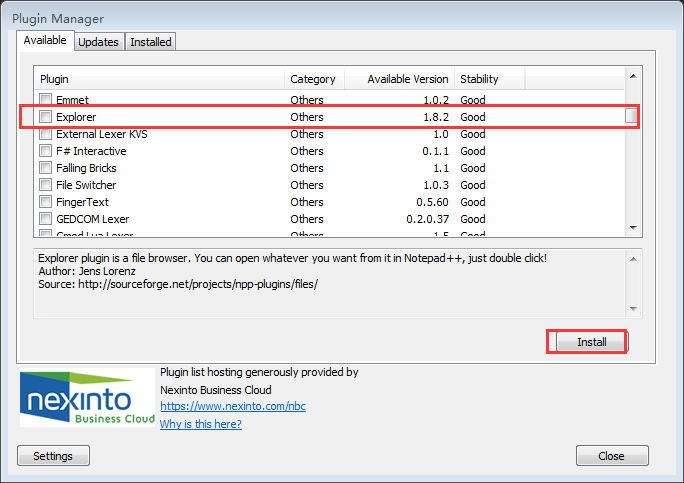Switch to the Updates tab
The width and height of the screenshot is (684, 483).
[x=99, y=42]
